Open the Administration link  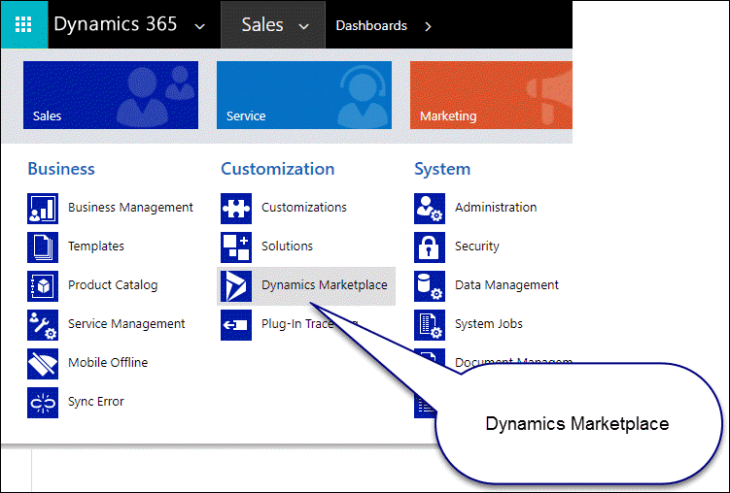pyautogui.click(x=496, y=207)
